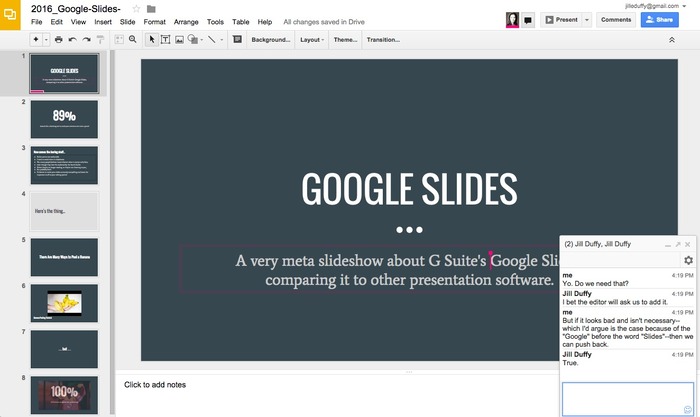Star the 2016_Google-Slides presentation
This screenshot has height=417, width=700.
pyautogui.click(x=136, y=9)
